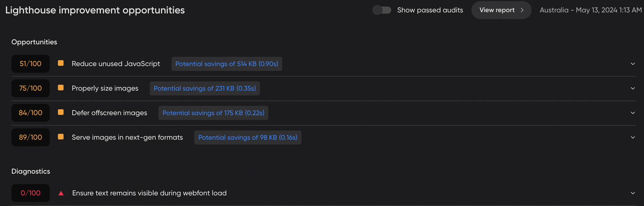The width and height of the screenshot is (644, 206).
Task: Toggle the Show passed audits switch
Action: point(382,10)
